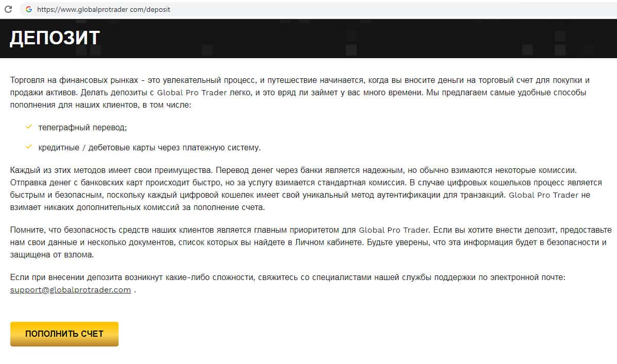
Task: Click 'кредитные / дебетовые карты через платежную систему.'
Action: coord(149,147)
